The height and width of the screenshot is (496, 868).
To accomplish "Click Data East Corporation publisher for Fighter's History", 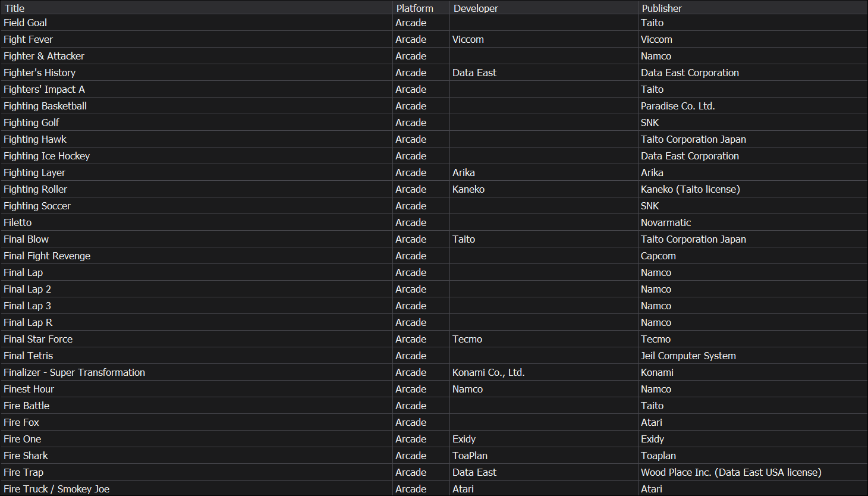I will pos(690,73).
